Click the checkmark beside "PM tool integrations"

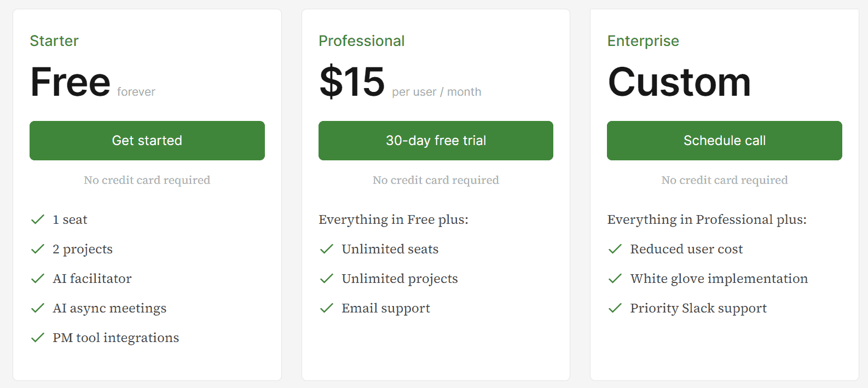point(37,338)
